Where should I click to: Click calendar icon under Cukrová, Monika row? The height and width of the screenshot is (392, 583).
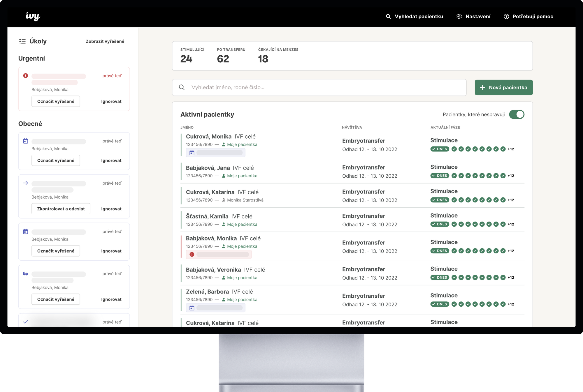coord(192,153)
